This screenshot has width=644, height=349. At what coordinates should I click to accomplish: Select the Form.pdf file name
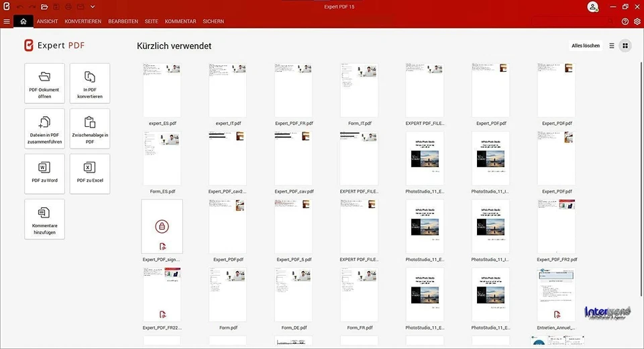[228, 328]
